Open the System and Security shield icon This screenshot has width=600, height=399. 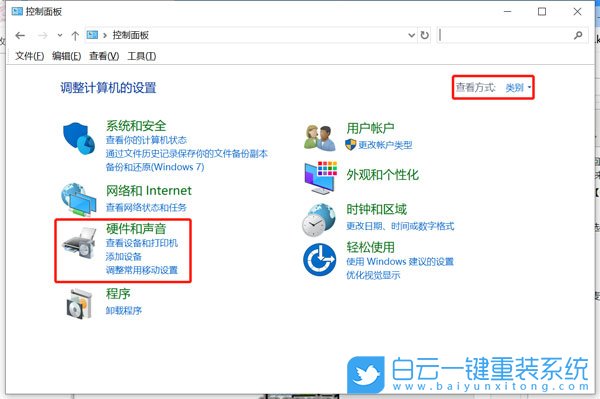pyautogui.click(x=79, y=138)
